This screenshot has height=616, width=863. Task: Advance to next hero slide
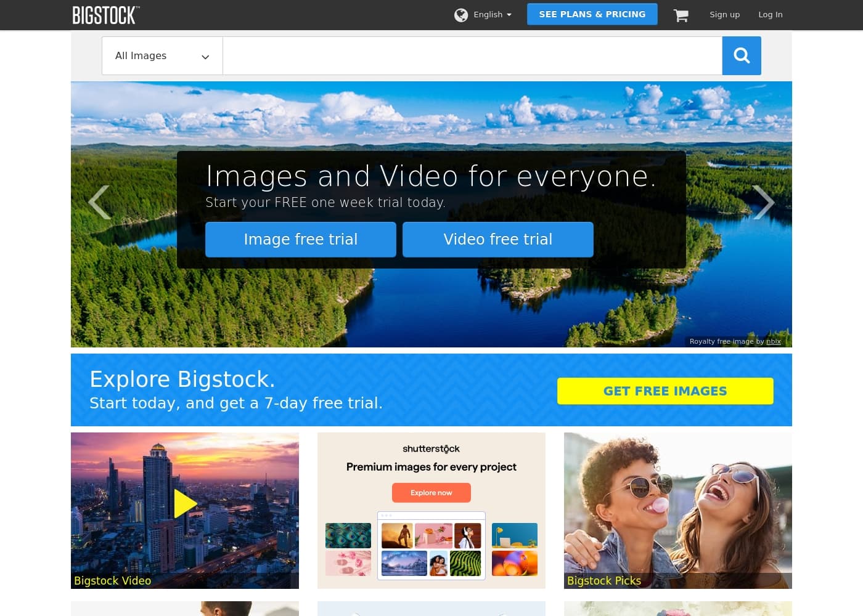(763, 202)
